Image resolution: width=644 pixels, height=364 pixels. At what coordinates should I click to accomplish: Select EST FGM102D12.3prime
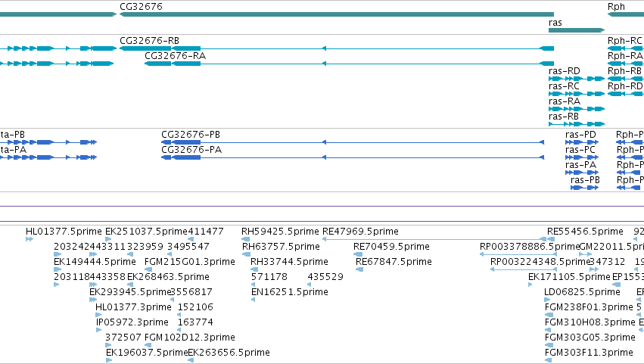click(190, 338)
